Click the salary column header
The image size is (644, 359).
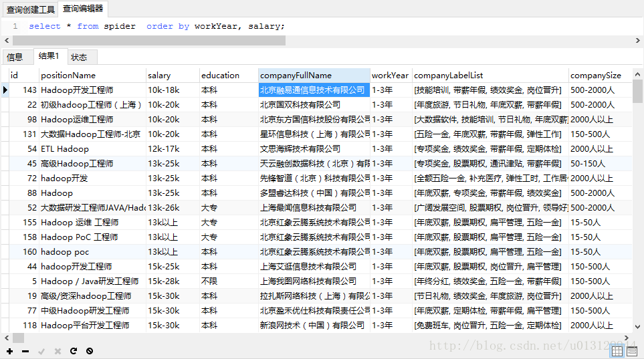173,75
